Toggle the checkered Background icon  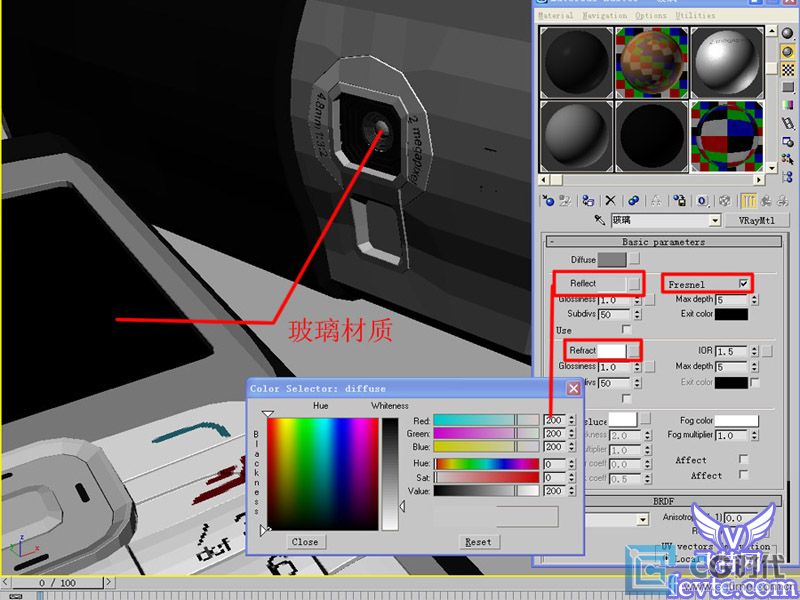click(x=788, y=69)
